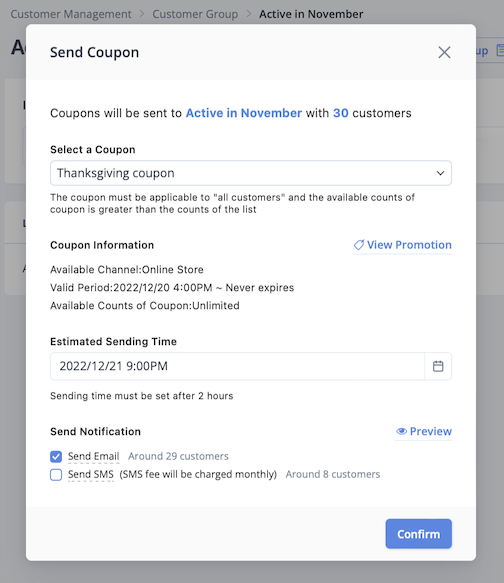The height and width of the screenshot is (583, 504).
Task: Open calendar picker for sending time
Action: (438, 366)
